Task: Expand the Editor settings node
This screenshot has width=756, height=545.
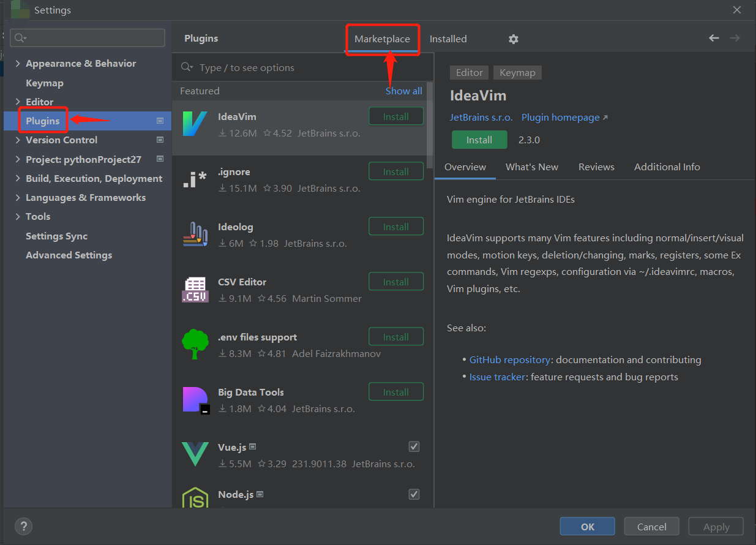Action: coord(18,102)
